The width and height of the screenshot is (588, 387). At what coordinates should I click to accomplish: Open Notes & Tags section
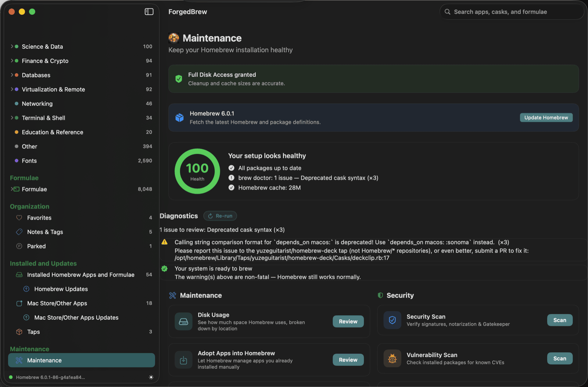[82, 232]
